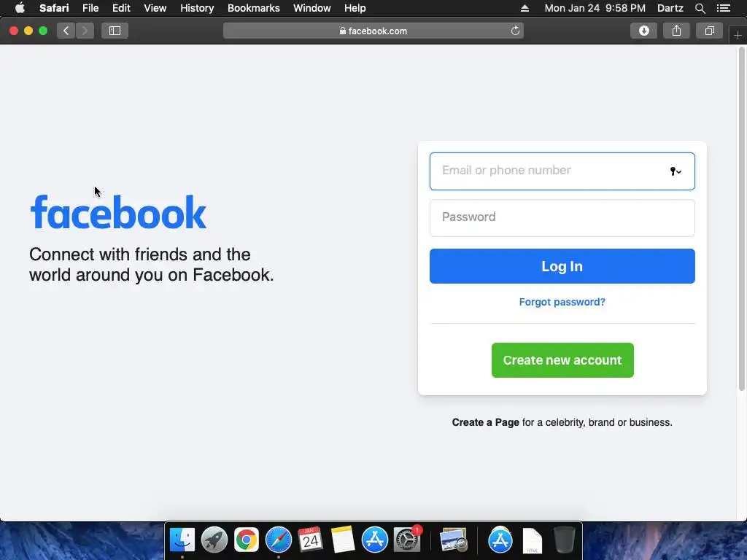Click the facebook.com address bar
The width and height of the screenshot is (747, 560).
(373, 31)
